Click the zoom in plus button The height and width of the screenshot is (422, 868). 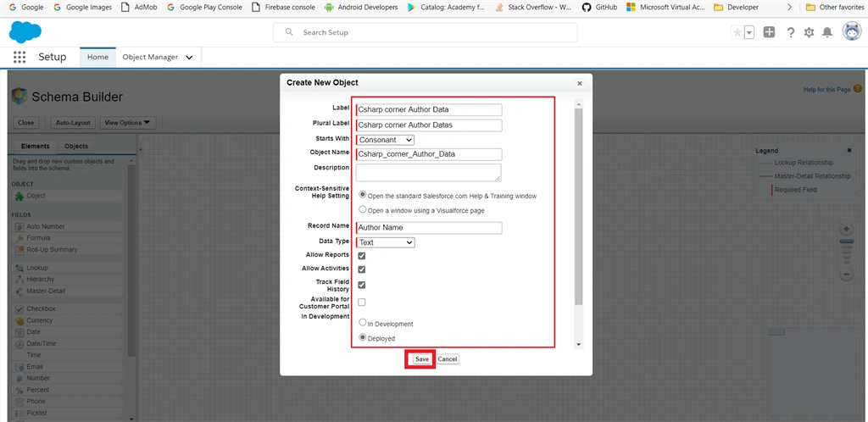pos(847,229)
